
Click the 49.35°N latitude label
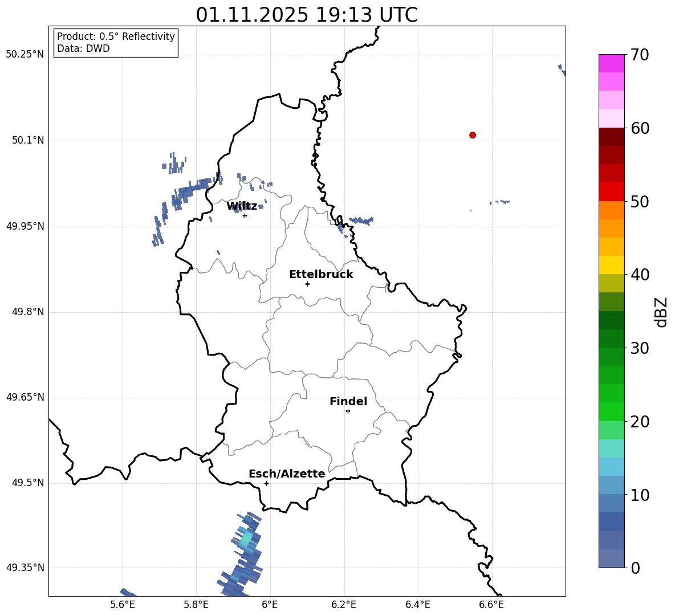[25, 568]
